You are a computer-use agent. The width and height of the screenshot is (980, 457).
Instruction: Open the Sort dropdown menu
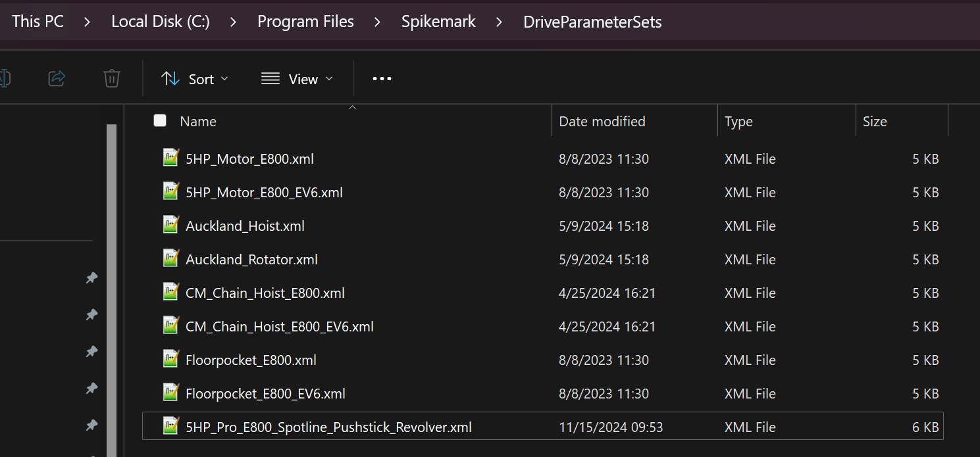point(195,79)
